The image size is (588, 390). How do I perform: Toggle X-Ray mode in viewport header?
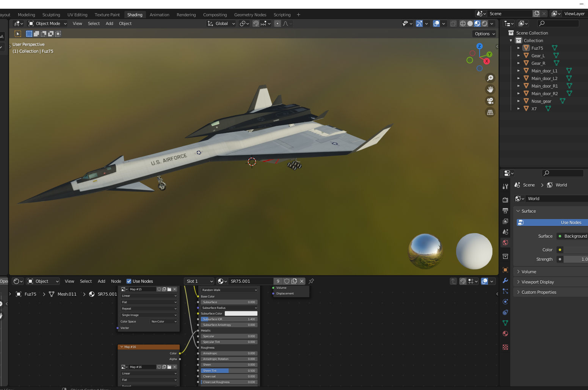[x=453, y=23]
